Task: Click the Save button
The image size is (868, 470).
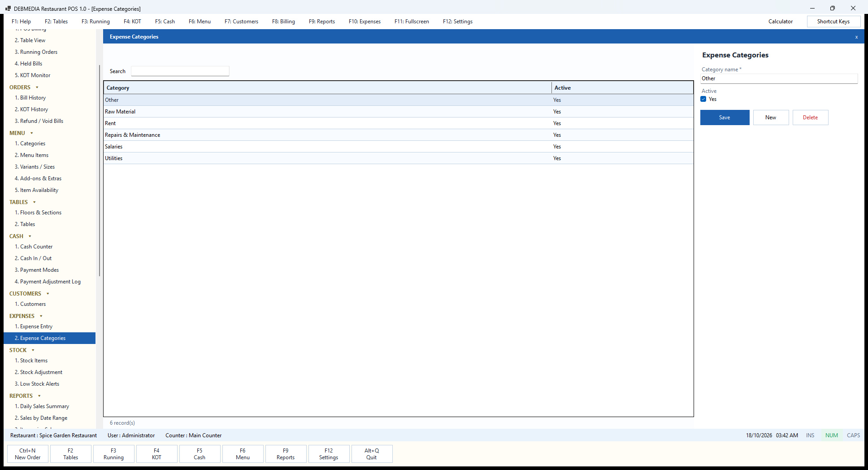Action: (725, 117)
